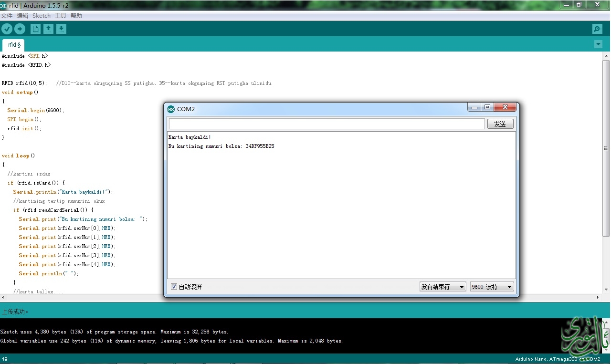Viewport: 611px width, 364px height.
Task: Open the Sketch menu
Action: (41, 16)
